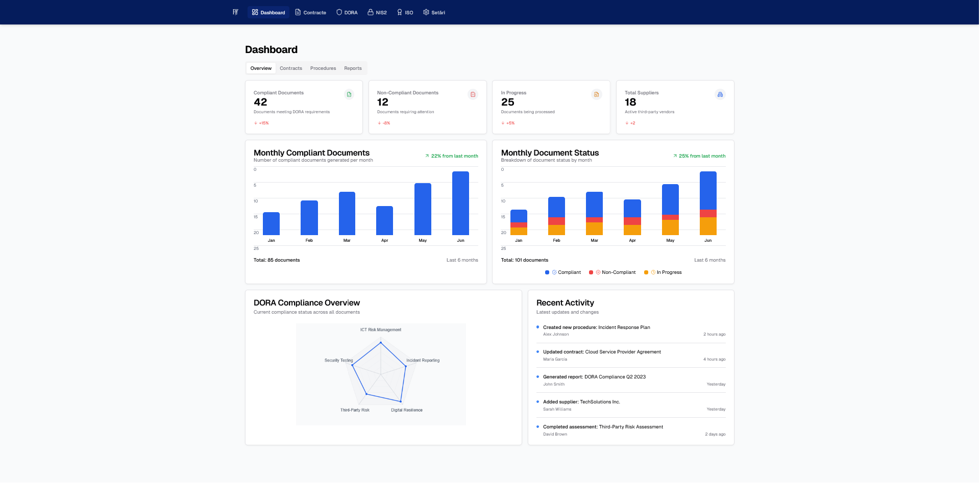Toggle the Non-Compliant legend item
This screenshot has height=483, width=980.
coord(612,272)
